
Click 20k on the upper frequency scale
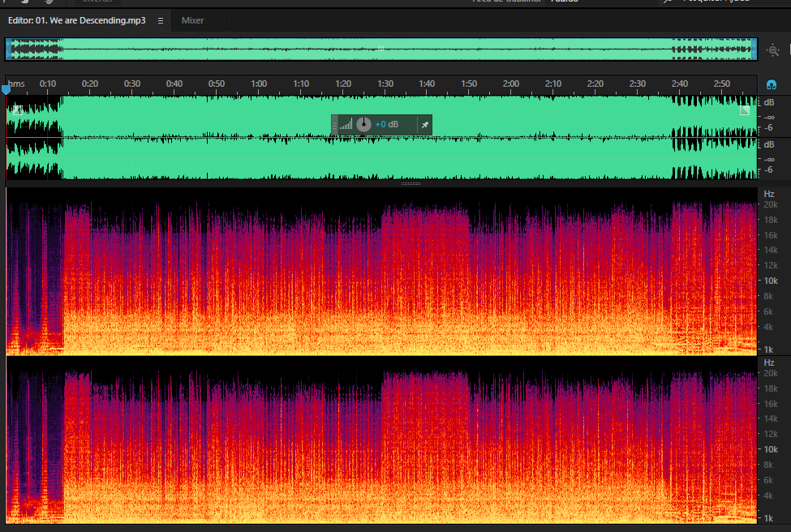[771, 204]
